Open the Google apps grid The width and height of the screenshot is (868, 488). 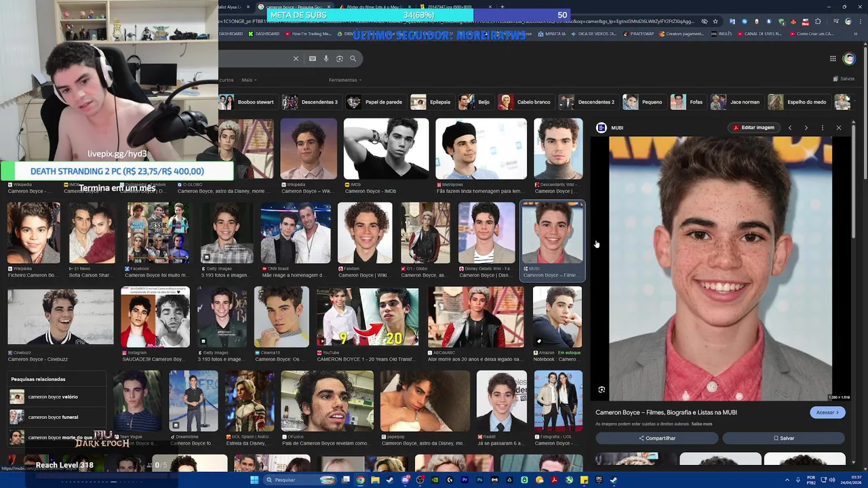(x=833, y=59)
